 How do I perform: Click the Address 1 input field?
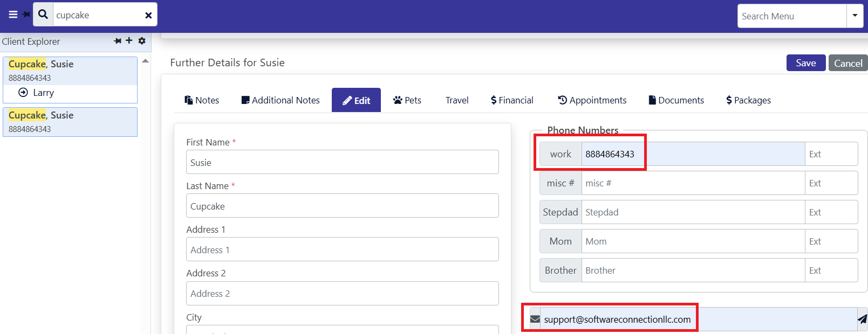pos(342,249)
